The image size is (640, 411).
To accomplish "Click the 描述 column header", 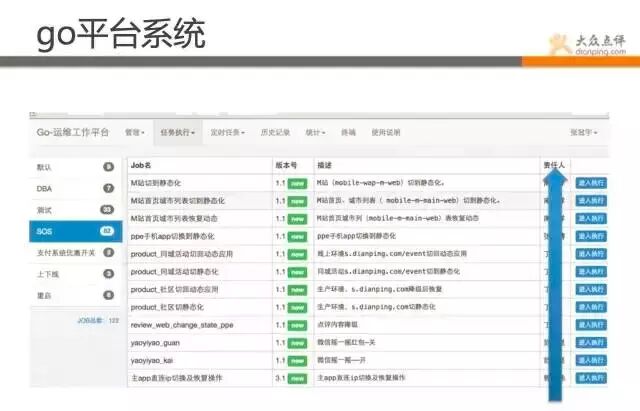I will point(324,165).
